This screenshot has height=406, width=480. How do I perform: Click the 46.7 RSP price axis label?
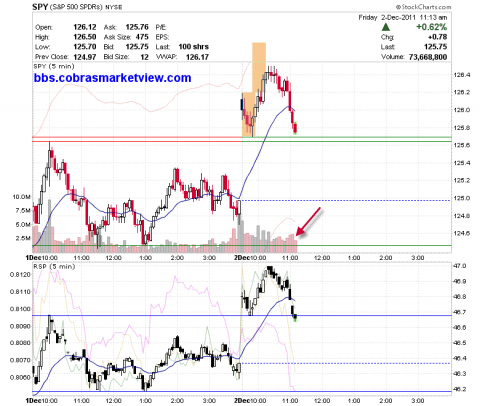[x=460, y=312]
